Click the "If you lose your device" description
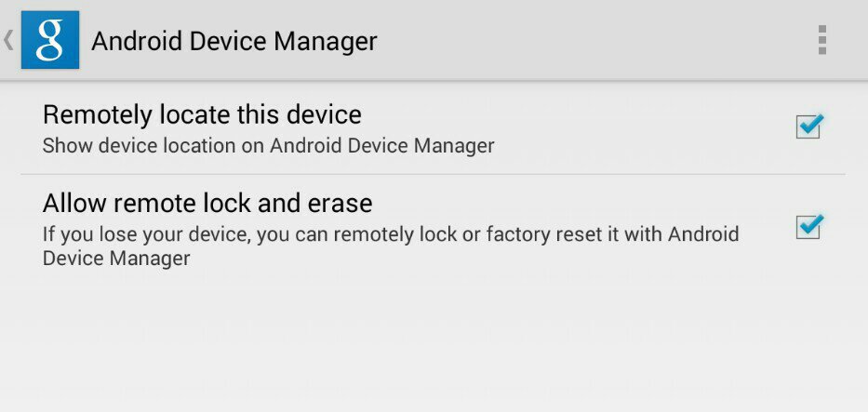 coord(391,246)
